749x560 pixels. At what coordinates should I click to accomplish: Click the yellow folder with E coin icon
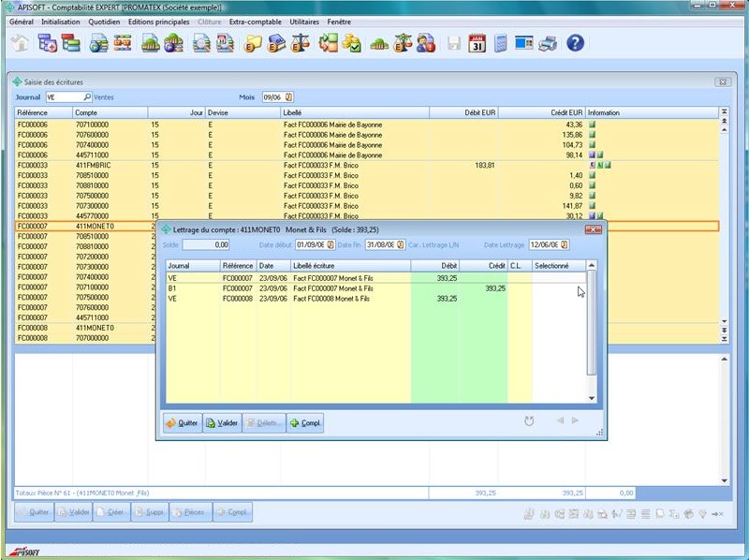click(x=253, y=43)
